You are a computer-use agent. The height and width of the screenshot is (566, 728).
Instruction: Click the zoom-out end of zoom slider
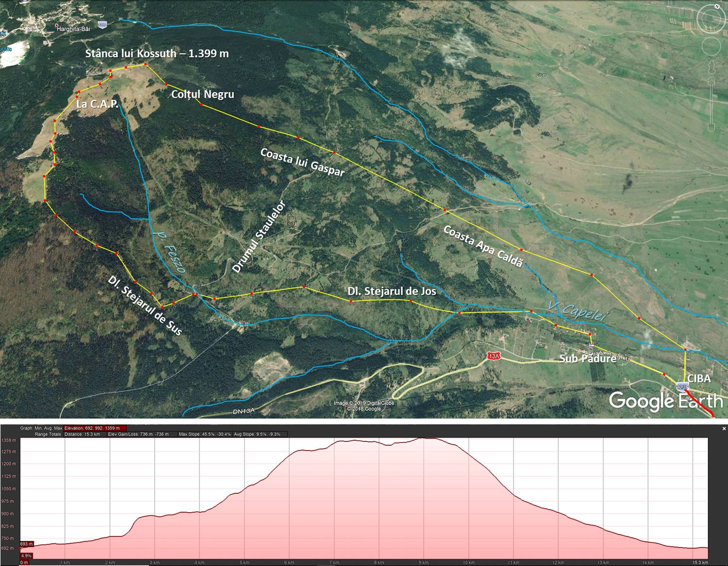point(711,129)
